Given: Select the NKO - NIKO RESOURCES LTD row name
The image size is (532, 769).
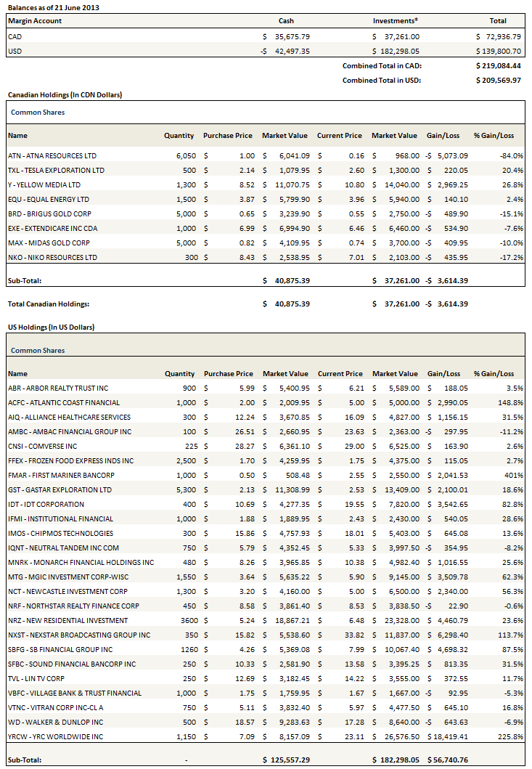Looking at the screenshot, I should [x=52, y=257].
